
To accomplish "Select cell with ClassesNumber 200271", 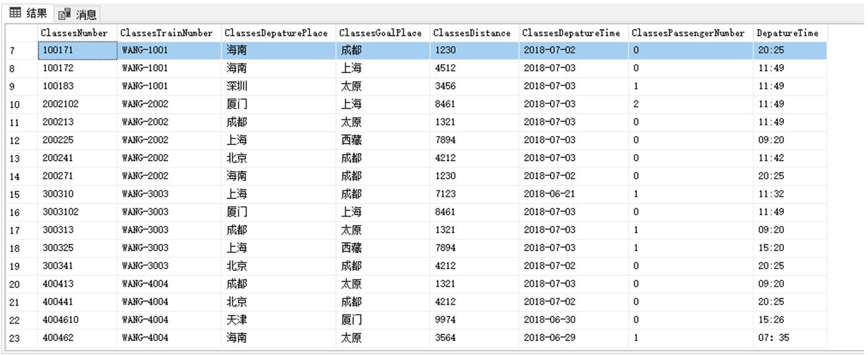I will pos(77,176).
